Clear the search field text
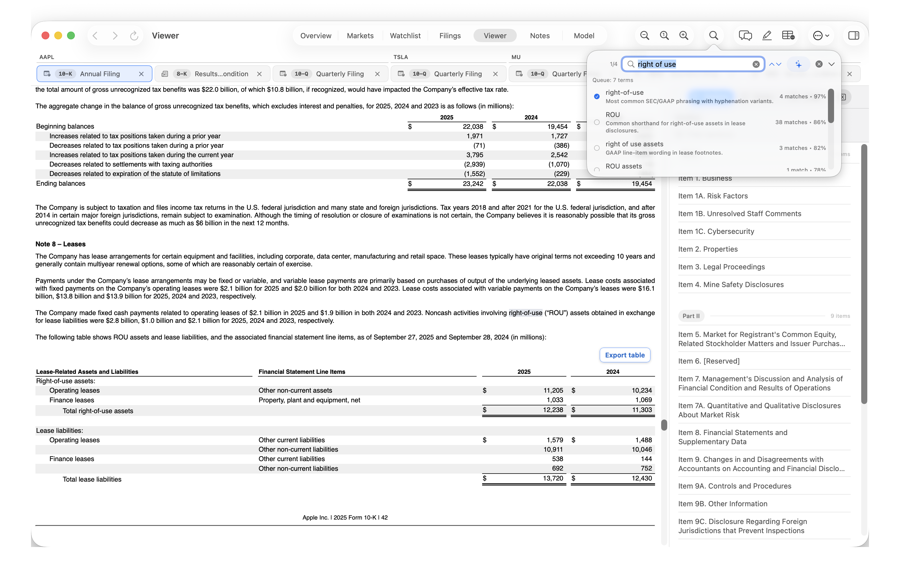900x588 pixels. coord(756,64)
